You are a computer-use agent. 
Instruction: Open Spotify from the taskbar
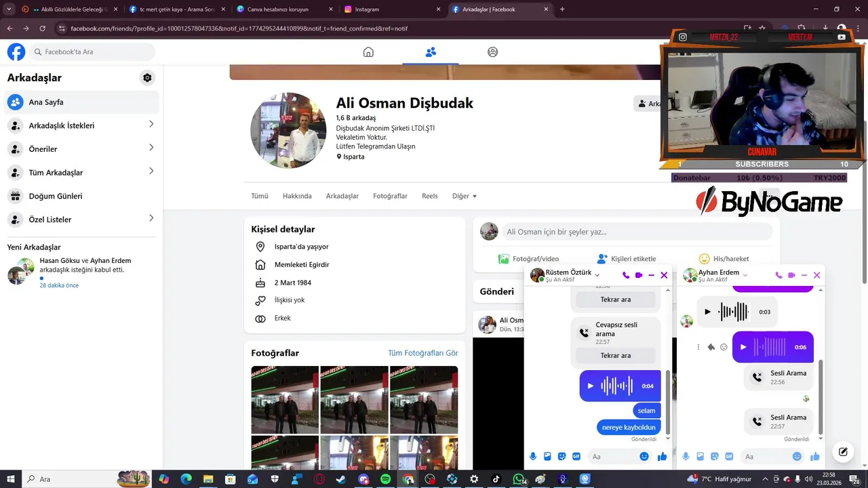(x=385, y=479)
